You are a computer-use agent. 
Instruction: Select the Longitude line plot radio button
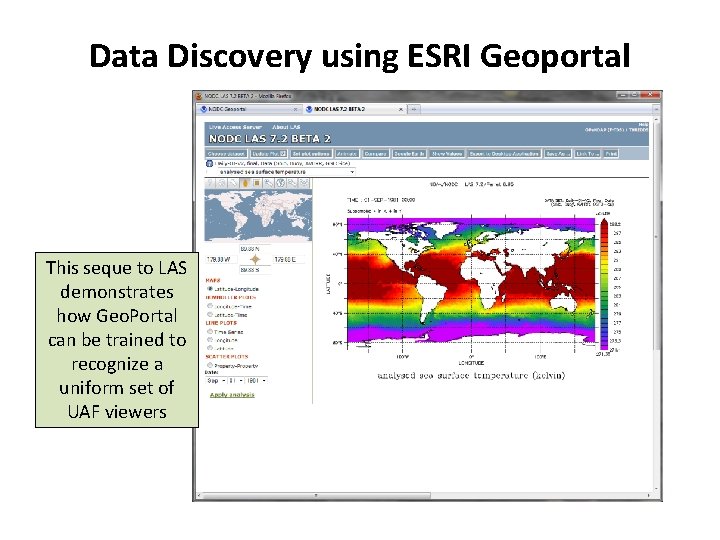point(210,340)
